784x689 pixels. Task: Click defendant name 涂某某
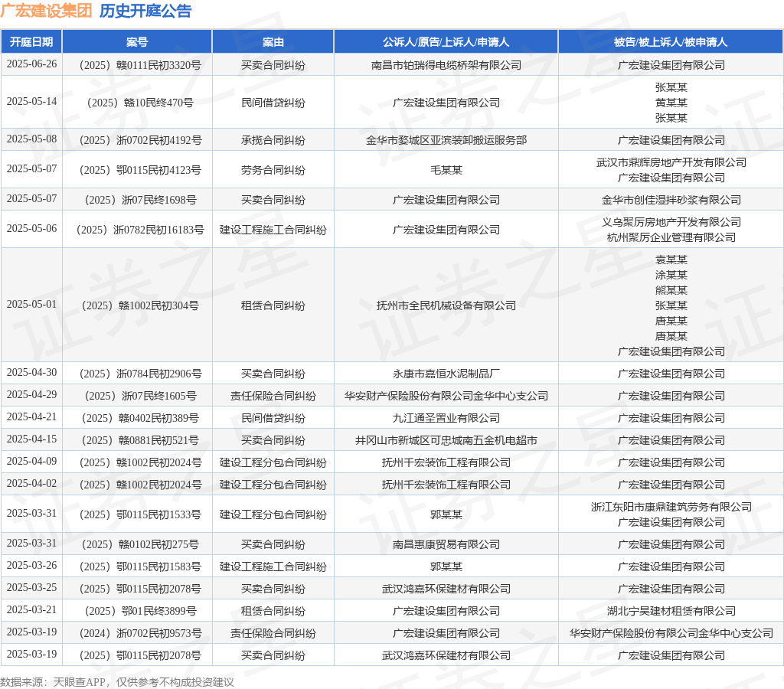click(x=671, y=275)
